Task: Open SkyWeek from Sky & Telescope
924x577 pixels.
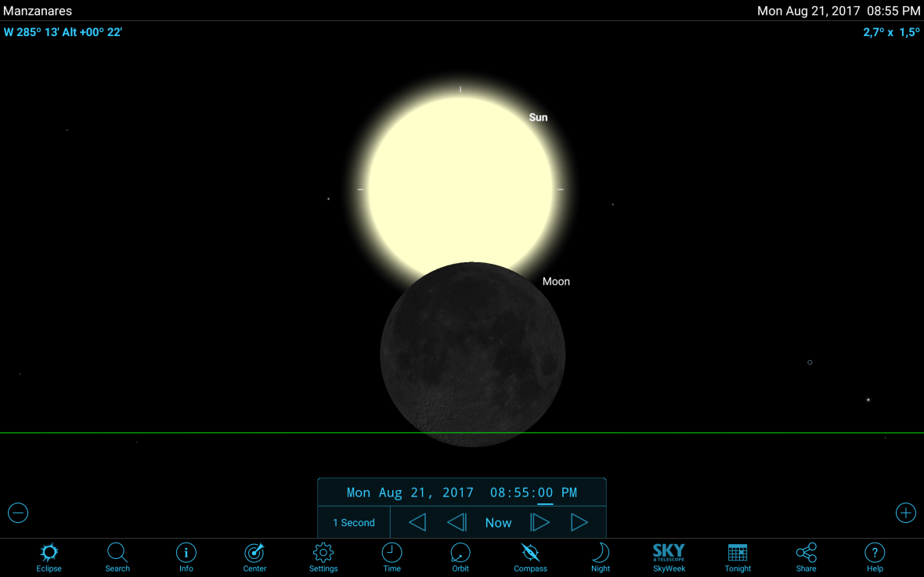Action: click(x=669, y=557)
